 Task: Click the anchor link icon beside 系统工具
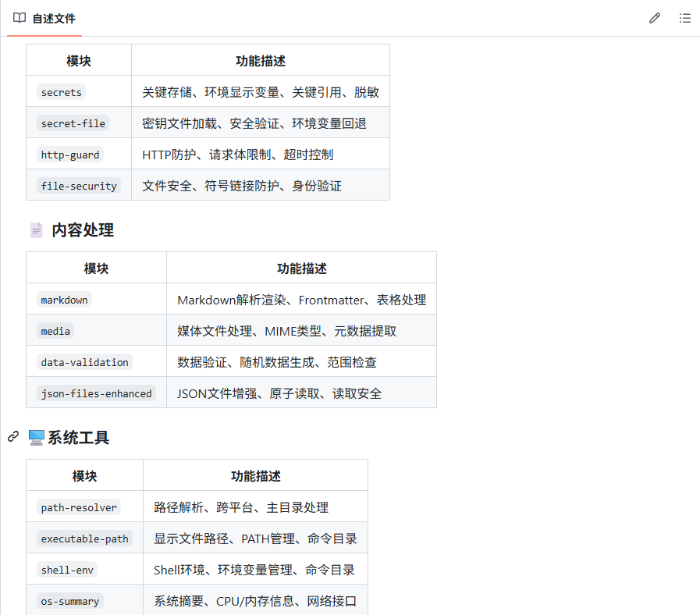click(13, 437)
